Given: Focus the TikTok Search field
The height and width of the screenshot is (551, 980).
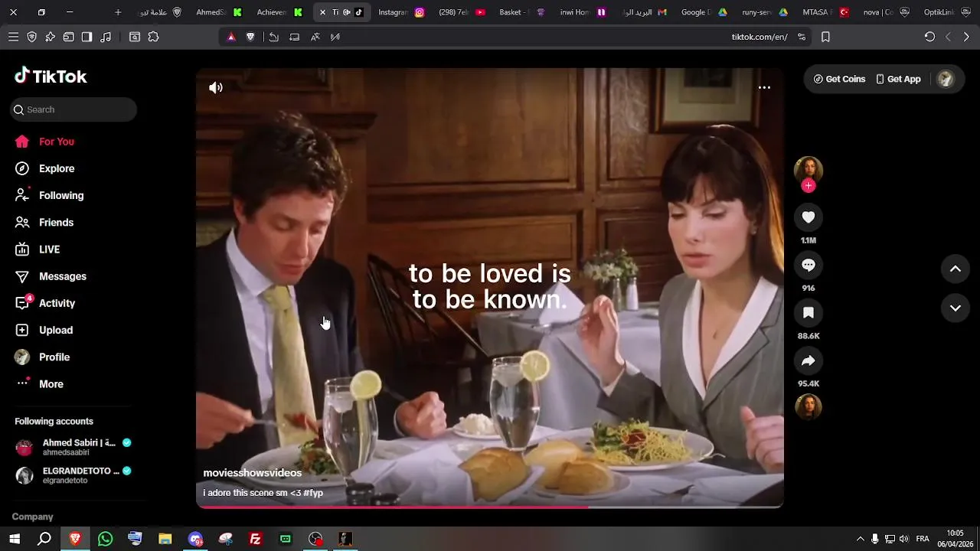Looking at the screenshot, I should (x=73, y=109).
